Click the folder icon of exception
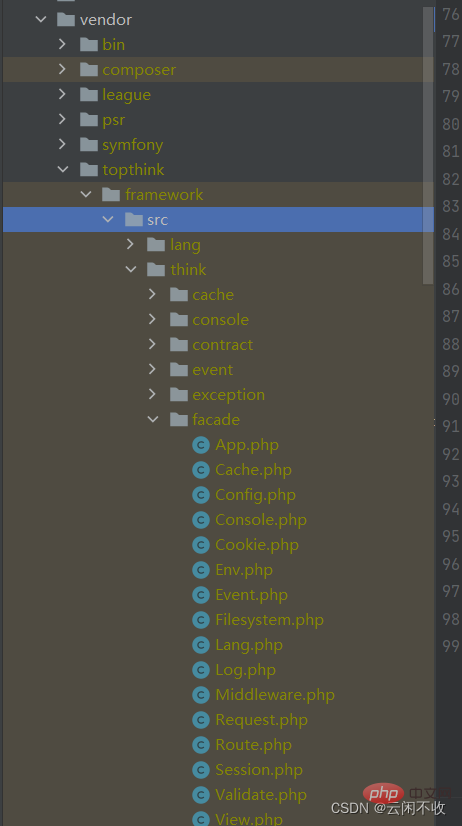Screen dimensions: 462x826 (179, 394)
